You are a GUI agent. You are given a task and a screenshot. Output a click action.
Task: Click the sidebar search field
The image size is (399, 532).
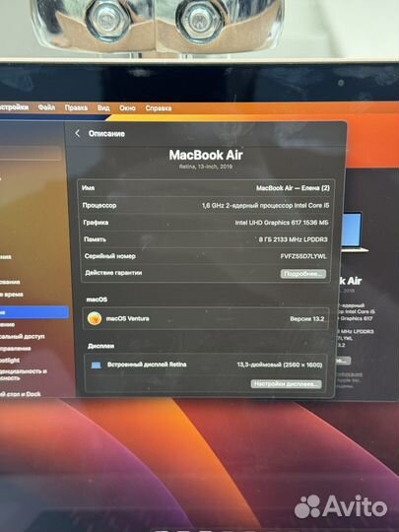(x=31, y=154)
